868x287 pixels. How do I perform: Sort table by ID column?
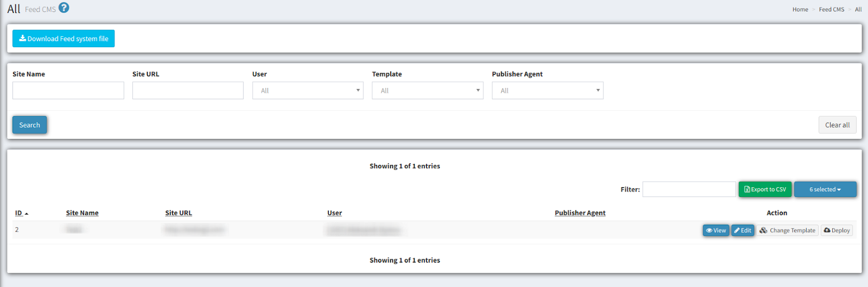[19, 213]
